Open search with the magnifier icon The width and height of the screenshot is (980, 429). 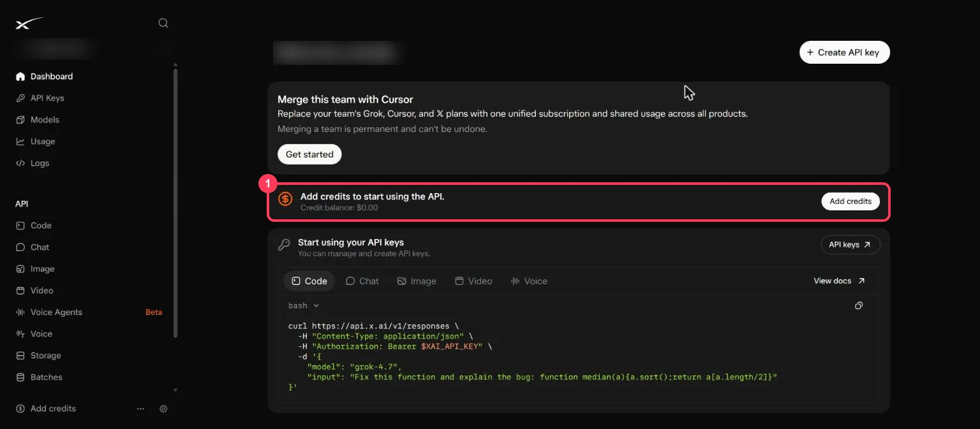point(163,23)
